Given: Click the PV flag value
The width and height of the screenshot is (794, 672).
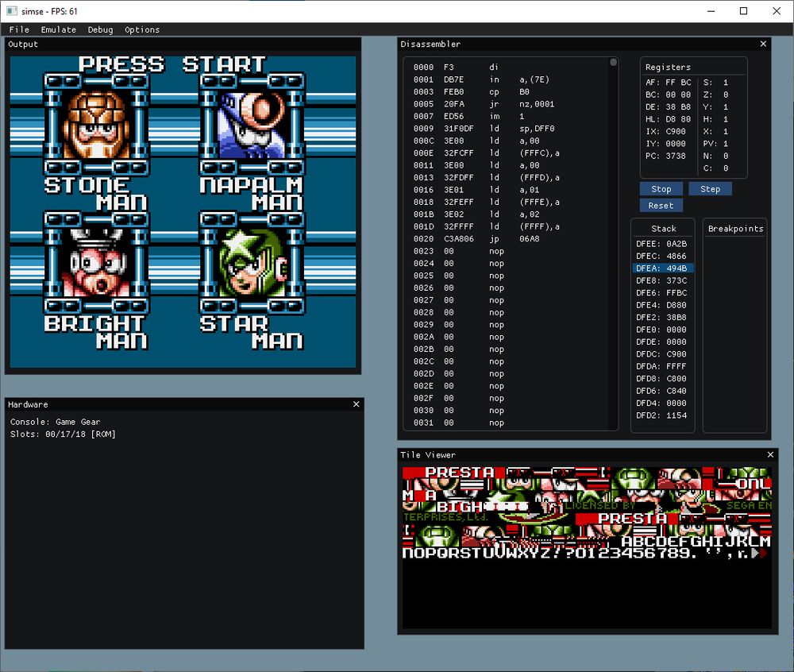Looking at the screenshot, I should (x=726, y=144).
